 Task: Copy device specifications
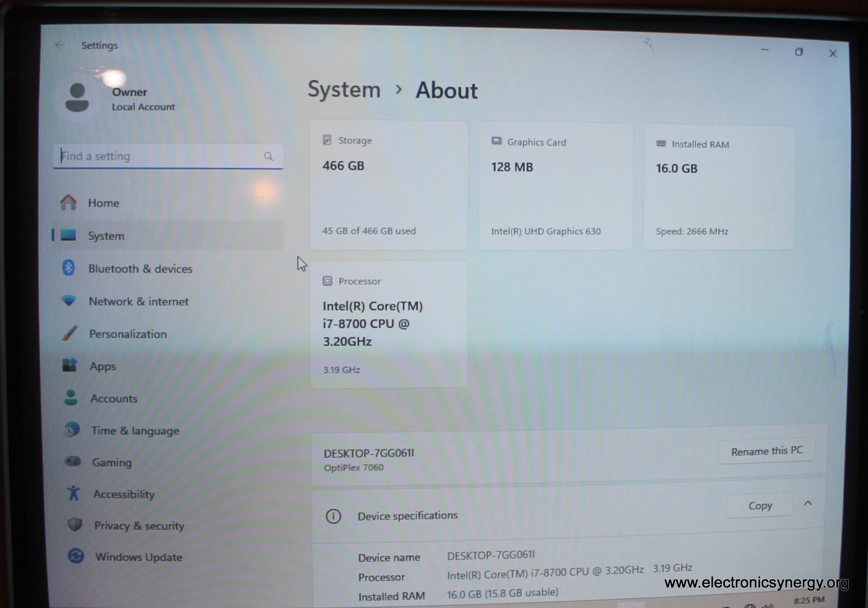coord(760,506)
